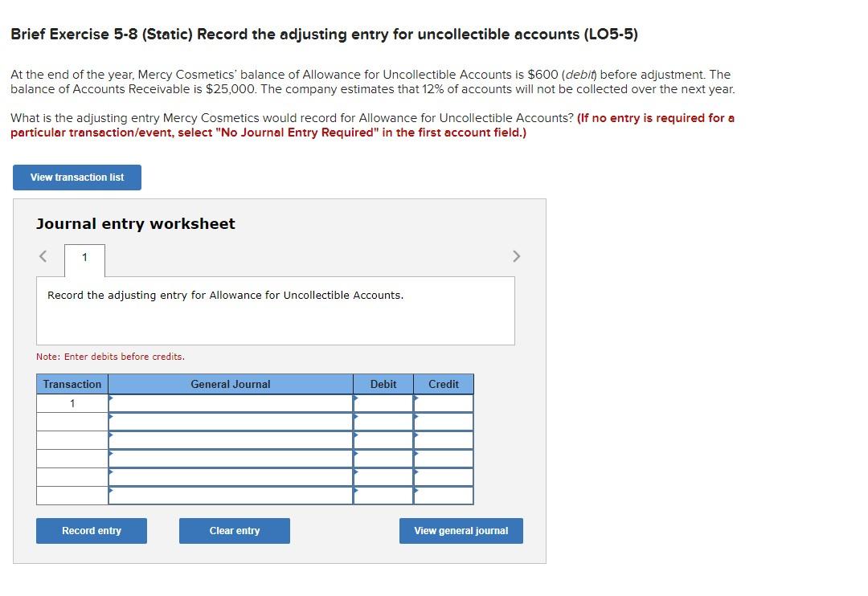The width and height of the screenshot is (868, 596).
Task: Click the first row Debit input field
Action: pyautogui.click(x=383, y=402)
